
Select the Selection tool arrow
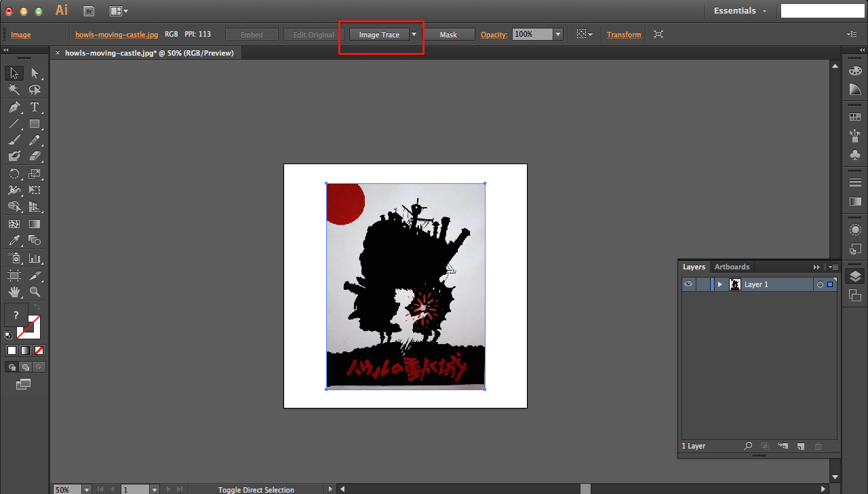coord(14,73)
